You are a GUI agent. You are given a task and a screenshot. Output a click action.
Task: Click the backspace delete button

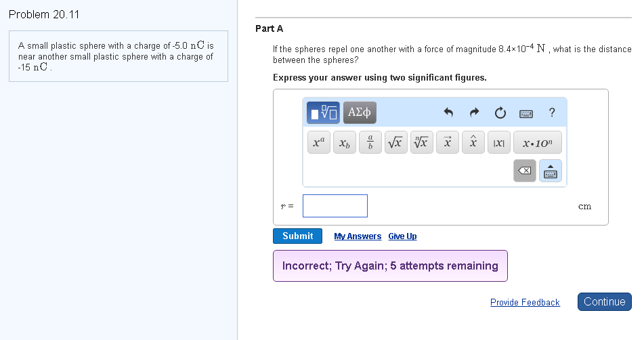(525, 171)
